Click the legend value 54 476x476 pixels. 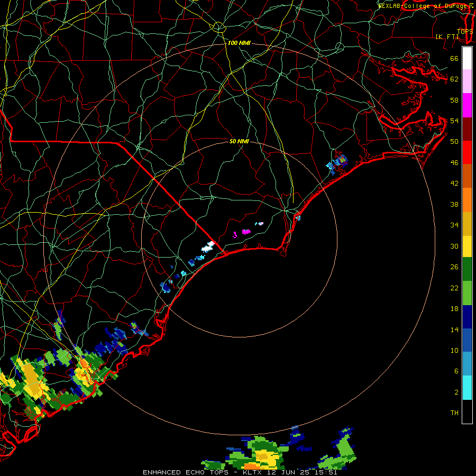[454, 121]
